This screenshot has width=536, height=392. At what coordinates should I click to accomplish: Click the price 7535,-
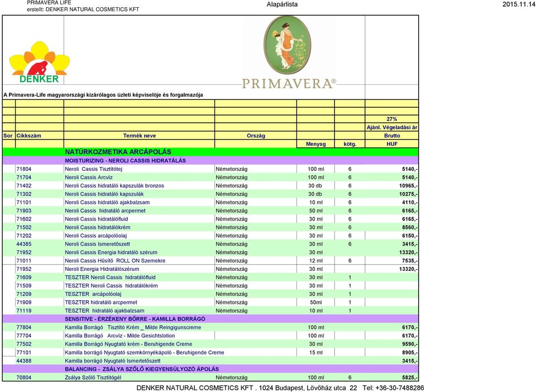pyautogui.click(x=409, y=261)
